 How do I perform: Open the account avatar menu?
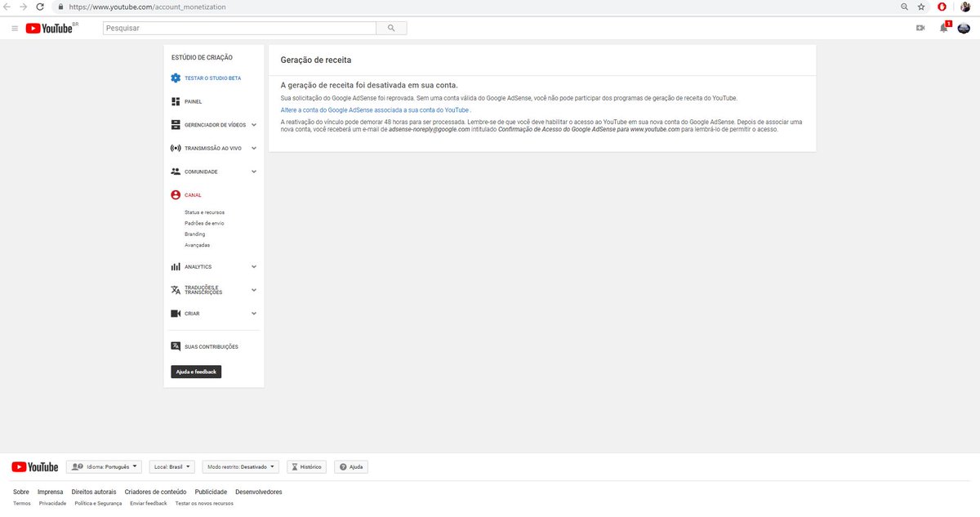(x=964, y=28)
